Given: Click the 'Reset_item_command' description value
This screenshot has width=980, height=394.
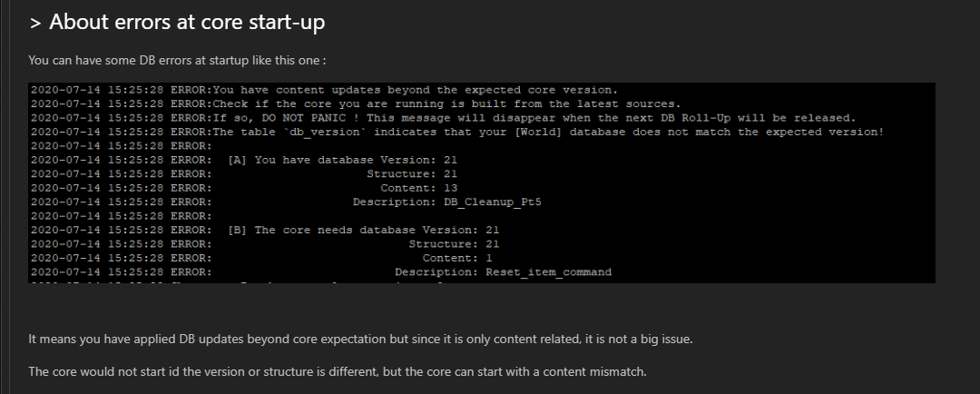Looking at the screenshot, I should [549, 272].
